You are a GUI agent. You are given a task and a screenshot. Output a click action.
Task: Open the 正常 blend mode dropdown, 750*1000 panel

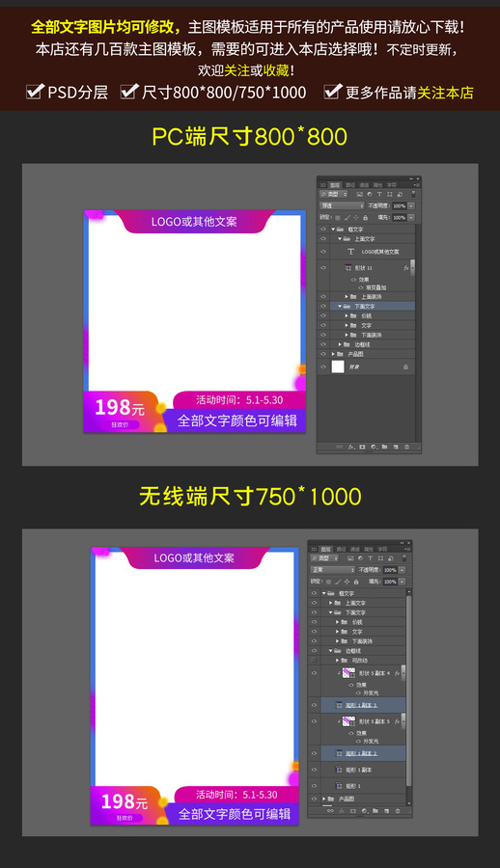click(333, 570)
